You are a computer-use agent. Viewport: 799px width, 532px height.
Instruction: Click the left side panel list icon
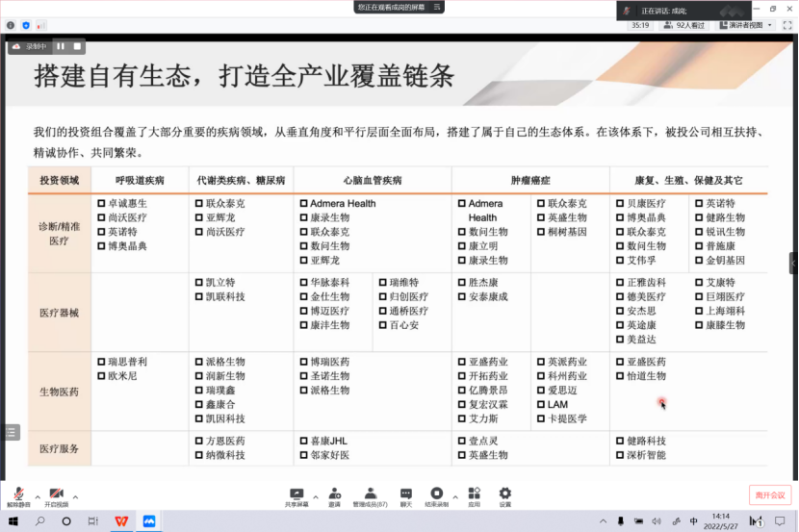coord(12,432)
